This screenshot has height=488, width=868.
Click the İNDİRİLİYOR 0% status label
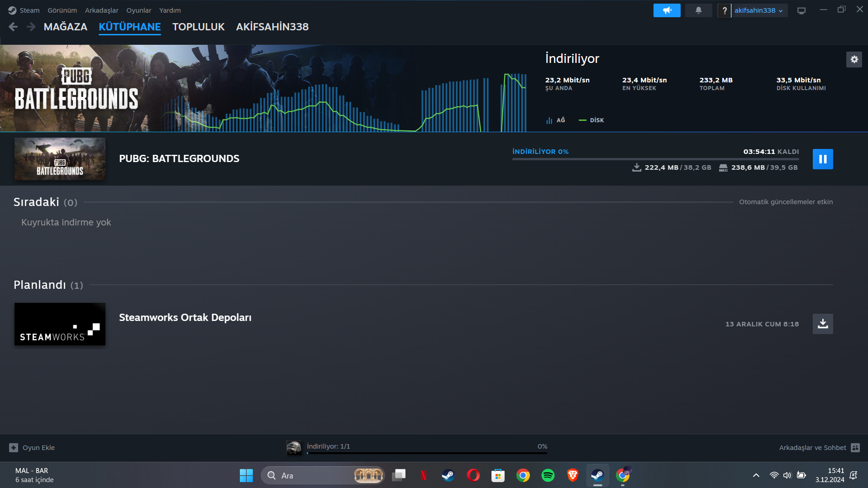[x=540, y=152]
